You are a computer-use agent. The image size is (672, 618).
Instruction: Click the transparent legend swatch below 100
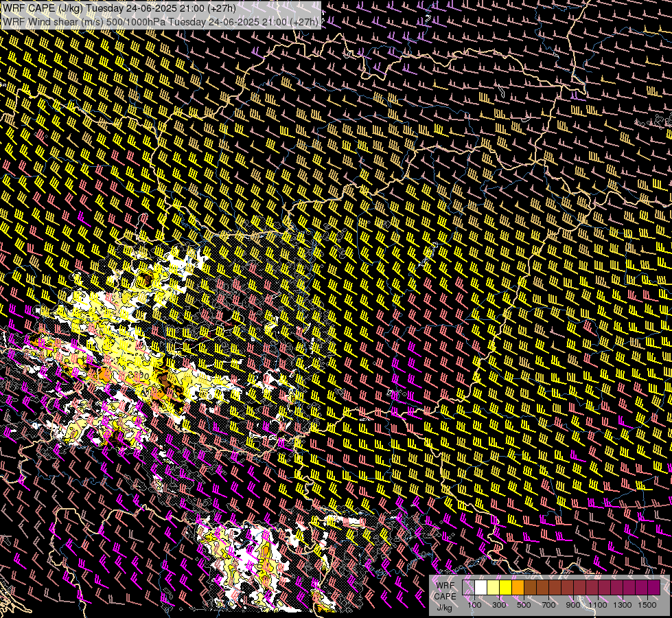coord(468,588)
